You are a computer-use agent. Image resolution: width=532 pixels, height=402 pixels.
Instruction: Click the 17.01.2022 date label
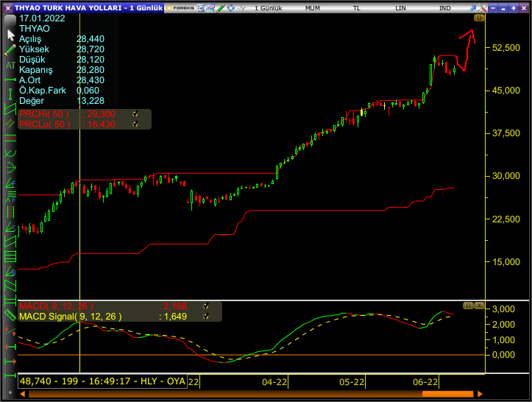(42, 18)
